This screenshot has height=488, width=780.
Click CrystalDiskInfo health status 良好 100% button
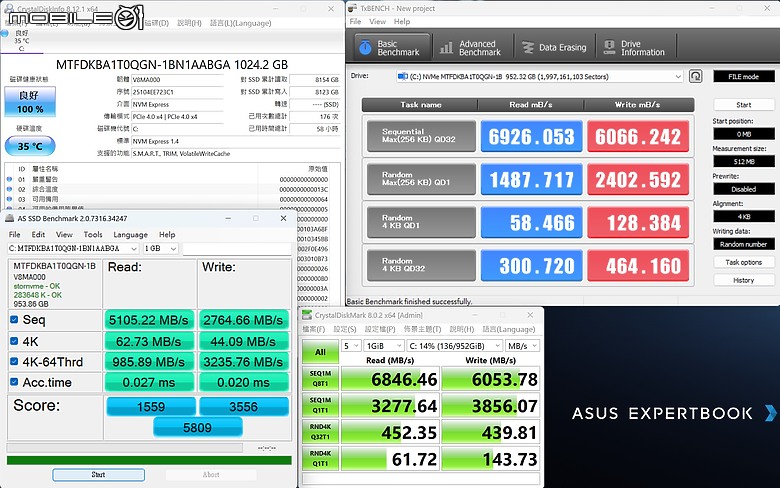click(x=30, y=101)
